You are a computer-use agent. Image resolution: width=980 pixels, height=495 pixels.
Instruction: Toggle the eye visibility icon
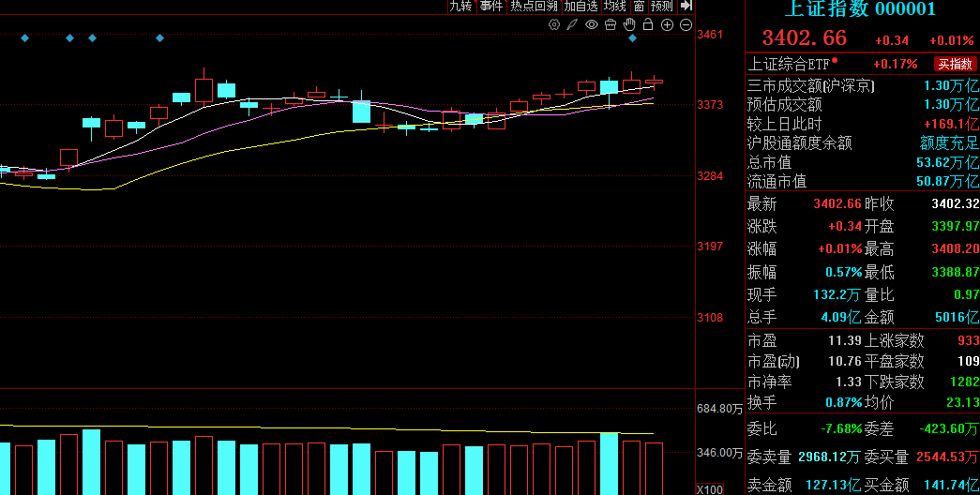pos(591,24)
